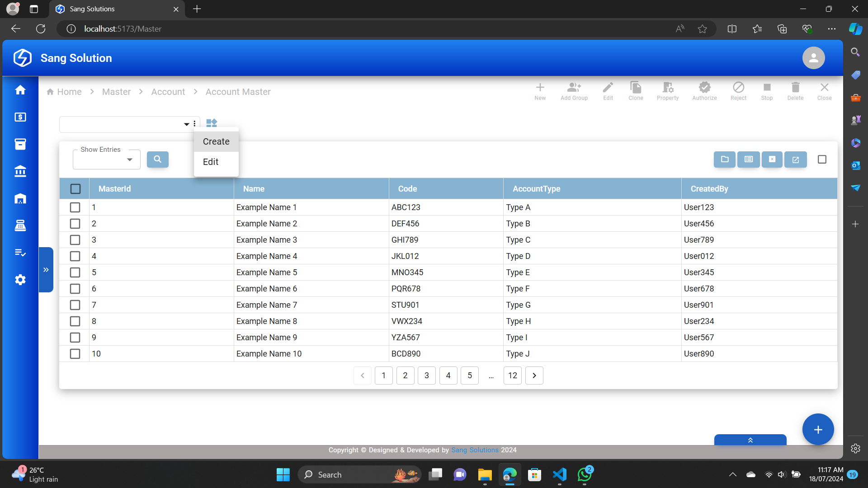Click the Authorize icon
Viewport: 868px width, 488px height.
click(704, 91)
